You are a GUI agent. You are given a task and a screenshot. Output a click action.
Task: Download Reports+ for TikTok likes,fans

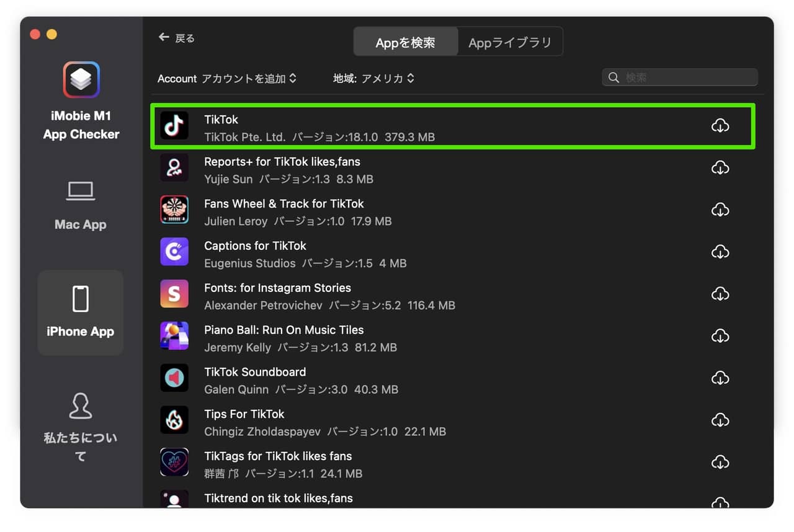pyautogui.click(x=720, y=167)
